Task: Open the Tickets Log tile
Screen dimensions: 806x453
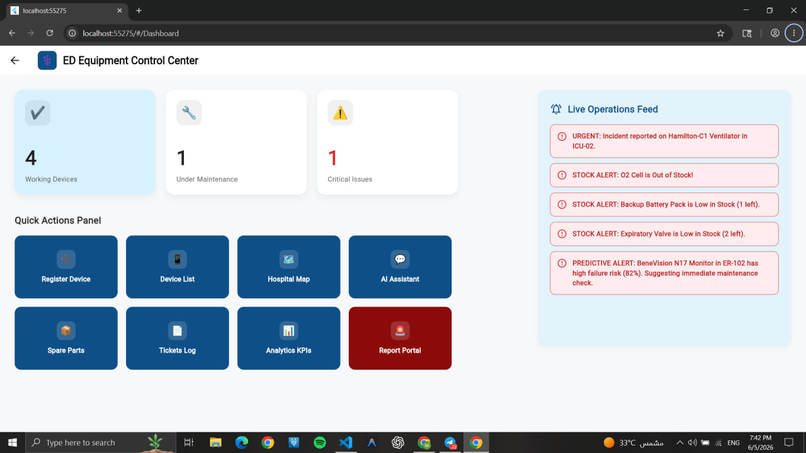Action: (x=177, y=338)
